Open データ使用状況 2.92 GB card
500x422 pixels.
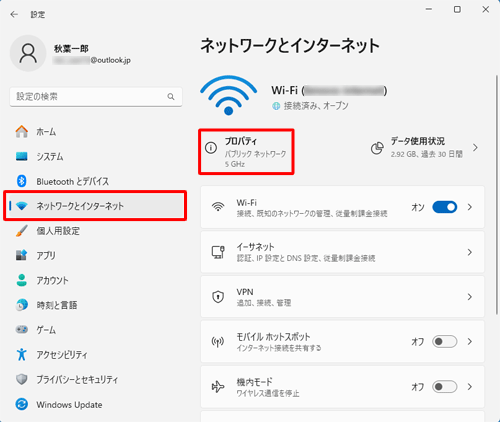point(425,148)
